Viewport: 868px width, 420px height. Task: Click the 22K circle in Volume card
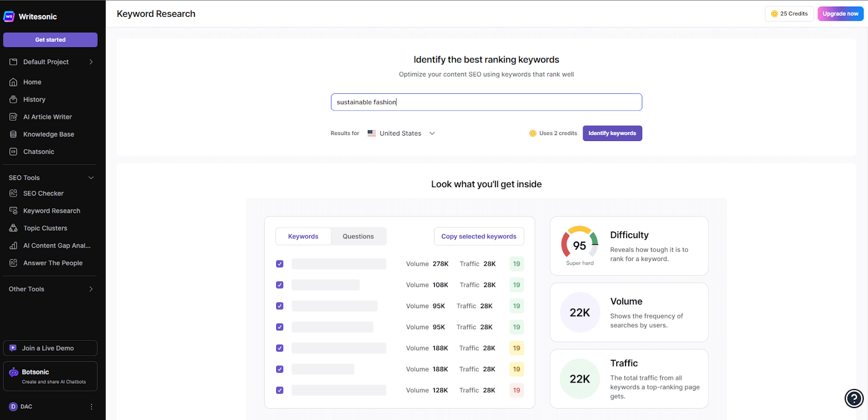click(x=580, y=313)
